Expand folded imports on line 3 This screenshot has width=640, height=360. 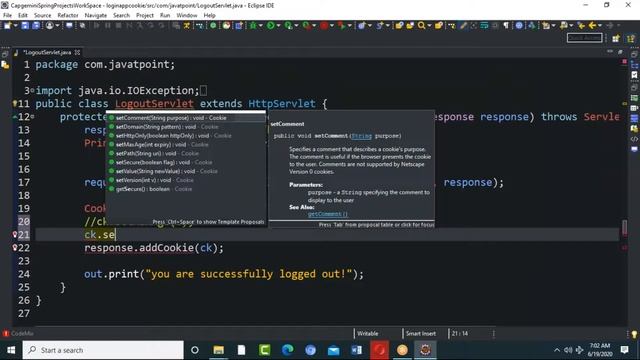click(x=33, y=90)
